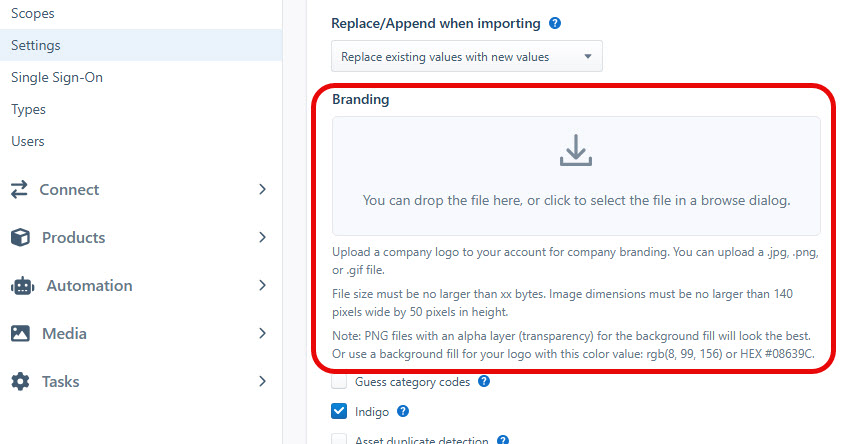Open help icon next to Replace/Append when importing
The width and height of the screenshot is (846, 444).
pyautogui.click(x=555, y=23)
